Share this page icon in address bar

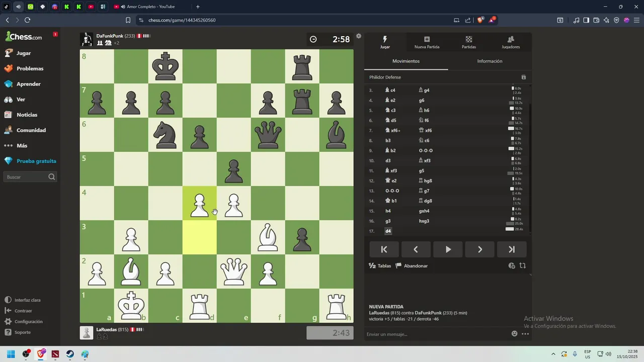pos(468,20)
